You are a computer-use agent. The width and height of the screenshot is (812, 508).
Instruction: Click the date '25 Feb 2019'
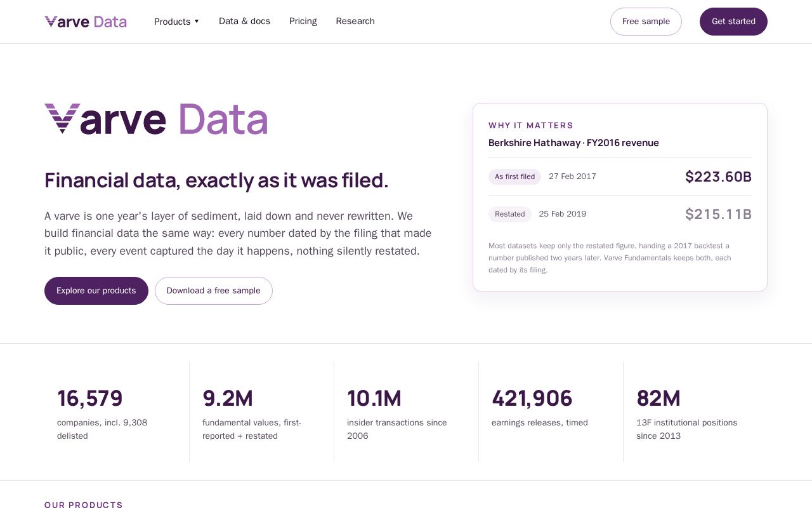click(x=563, y=214)
